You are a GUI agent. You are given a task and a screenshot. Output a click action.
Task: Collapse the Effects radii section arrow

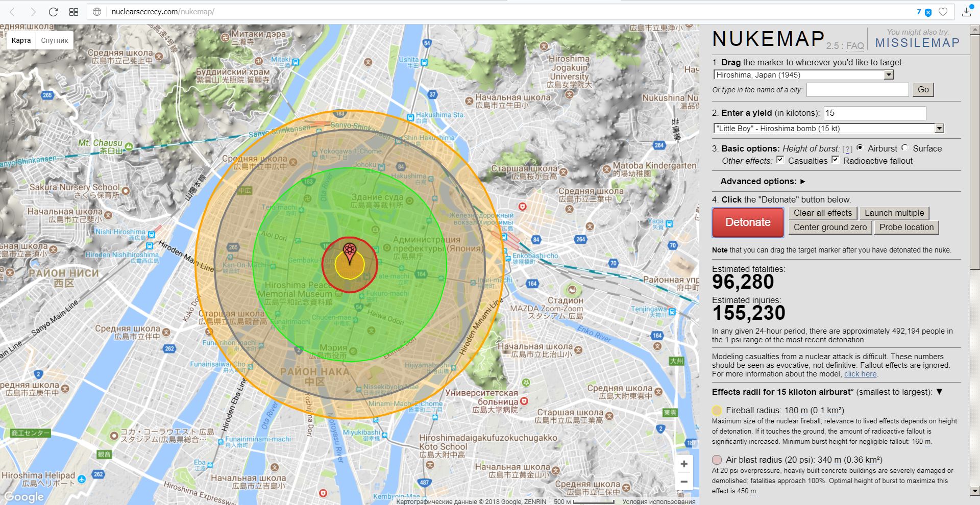(x=939, y=392)
